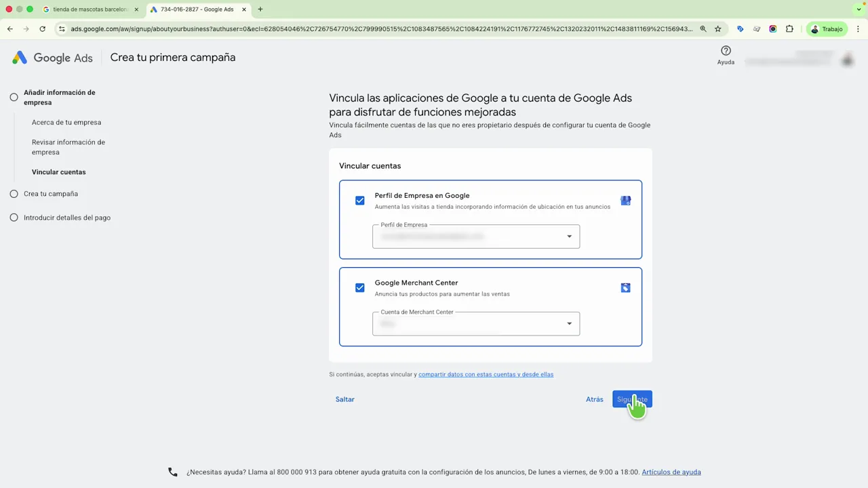Click the Google Ads logo
Screen dimensions: 868x488
click(x=52, y=58)
